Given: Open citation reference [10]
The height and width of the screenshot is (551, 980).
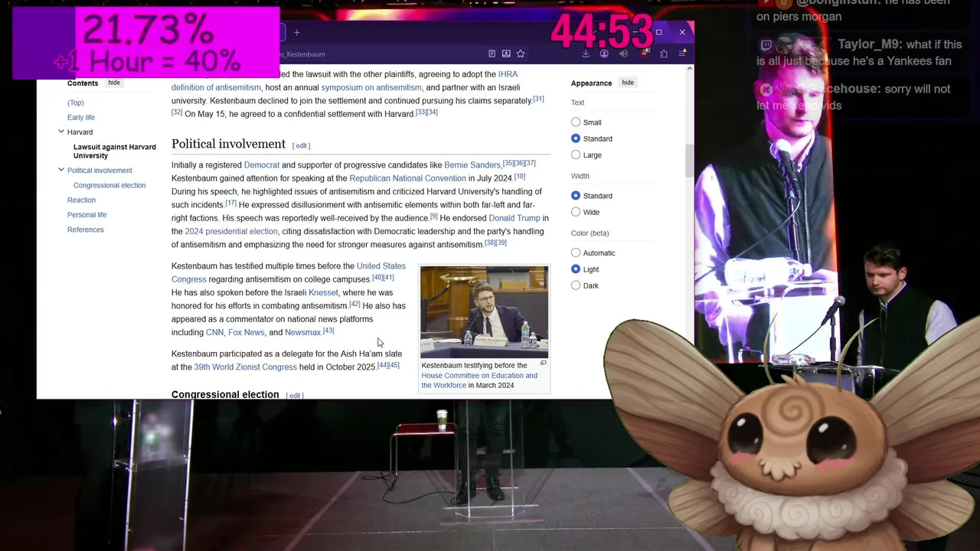Looking at the screenshot, I should [x=519, y=176].
